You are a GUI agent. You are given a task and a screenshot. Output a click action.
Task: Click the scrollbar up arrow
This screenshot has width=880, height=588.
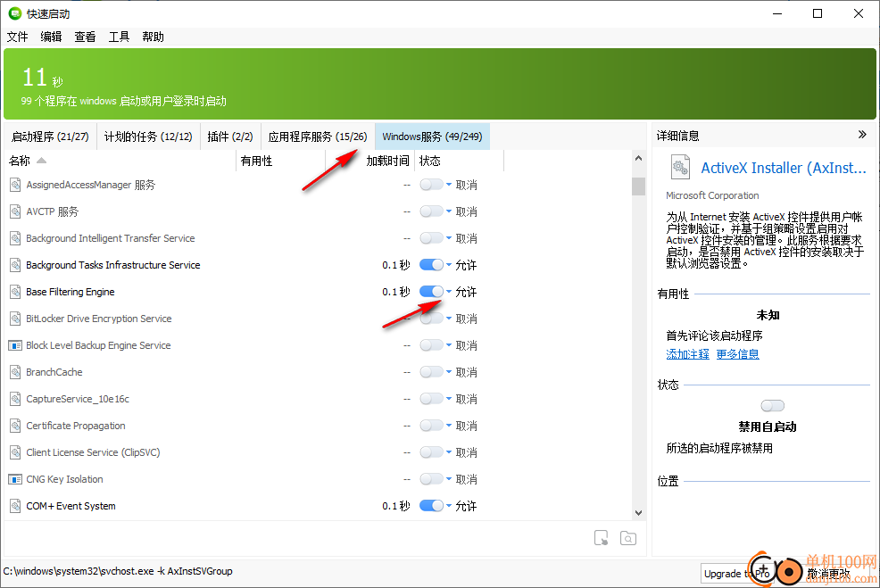tap(638, 158)
